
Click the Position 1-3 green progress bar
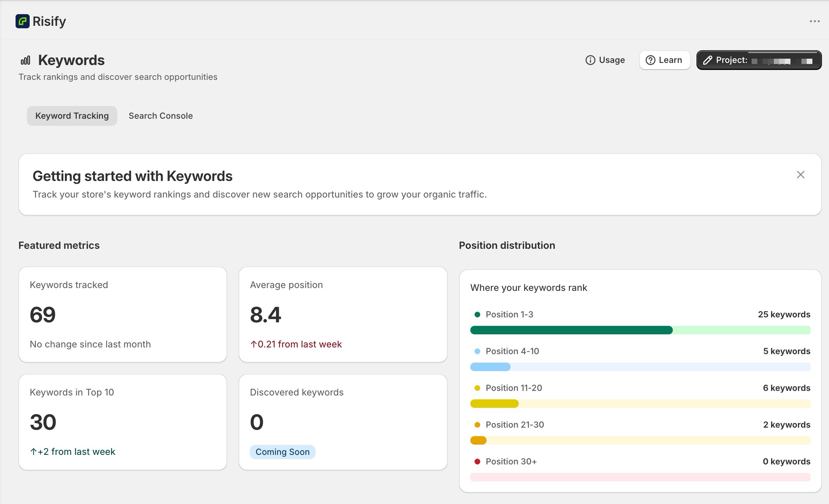[x=640, y=330]
